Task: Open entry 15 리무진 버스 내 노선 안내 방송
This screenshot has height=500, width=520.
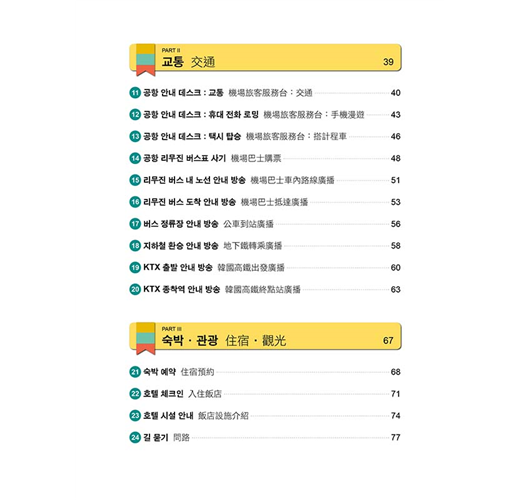Action: tap(265, 180)
